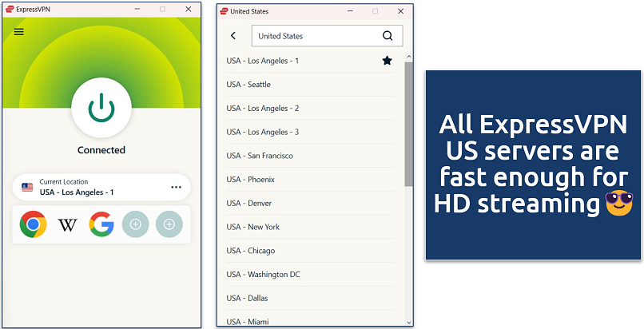644x329 pixels.
Task: Click the scrollbar down arrow
Action: click(408, 323)
